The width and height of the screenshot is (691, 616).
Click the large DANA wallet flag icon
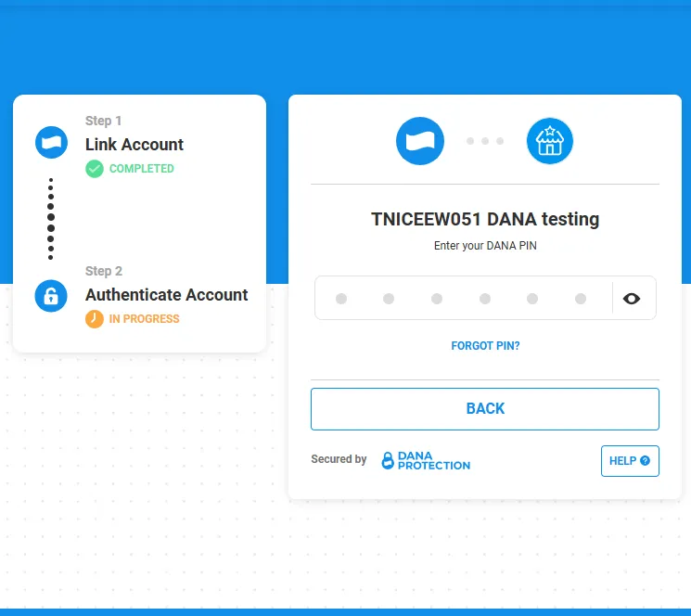[x=420, y=141]
